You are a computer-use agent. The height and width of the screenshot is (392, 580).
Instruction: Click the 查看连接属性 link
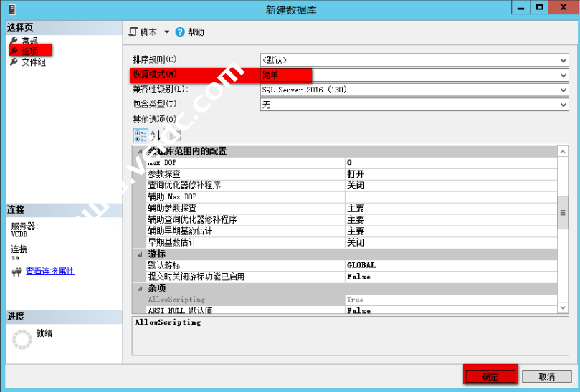pos(49,272)
